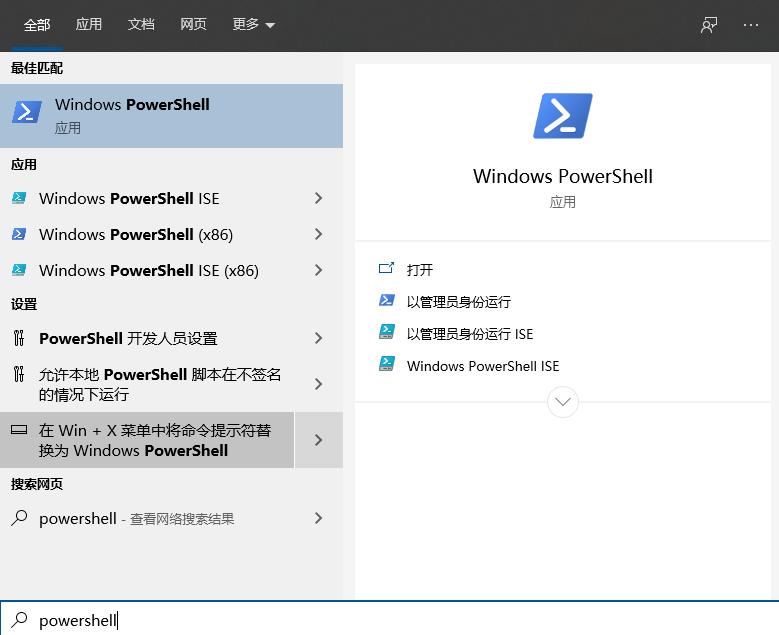
Task: Open 在 Win + X 菜单中将命令提示符替换 setting
Action: [147, 440]
